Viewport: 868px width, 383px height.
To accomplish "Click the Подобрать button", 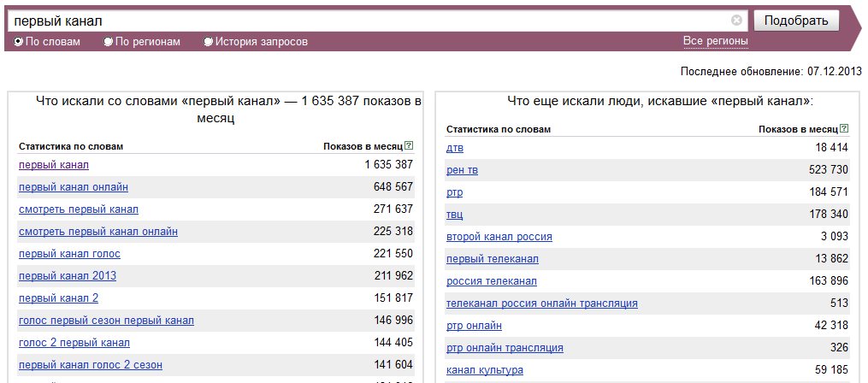I will point(796,21).
